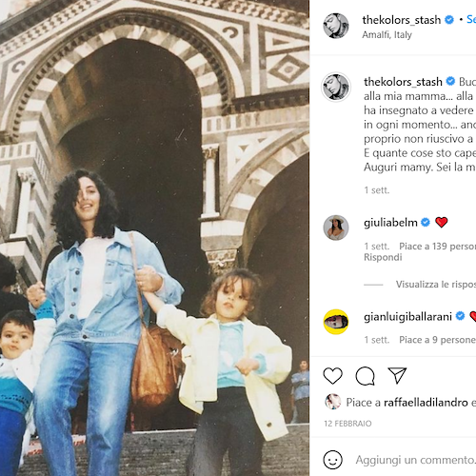Open giuliabelm profile avatar
476x476 pixels.
[x=336, y=228]
